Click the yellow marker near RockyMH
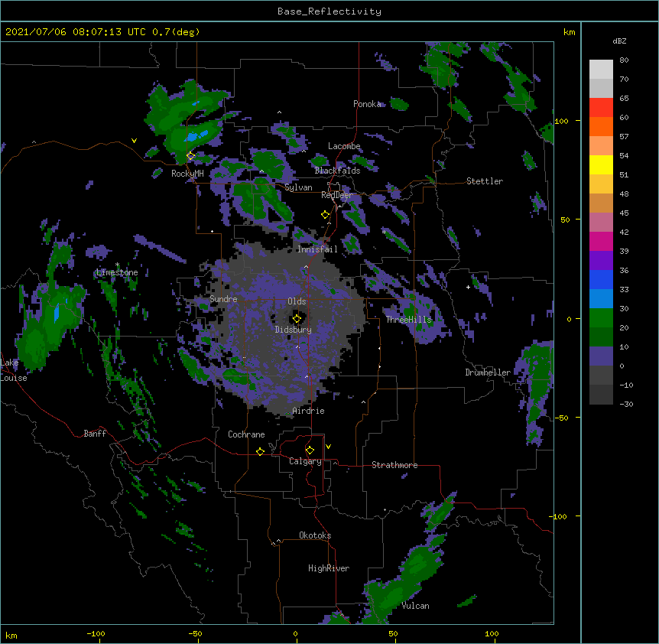The width and height of the screenshot is (659, 644). [x=190, y=156]
